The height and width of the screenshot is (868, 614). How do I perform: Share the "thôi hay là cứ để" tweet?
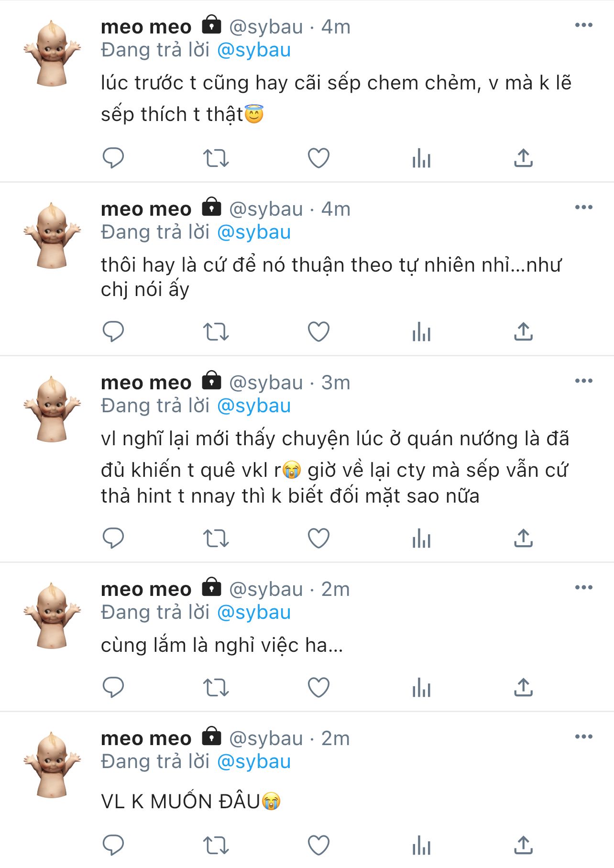coord(524,331)
